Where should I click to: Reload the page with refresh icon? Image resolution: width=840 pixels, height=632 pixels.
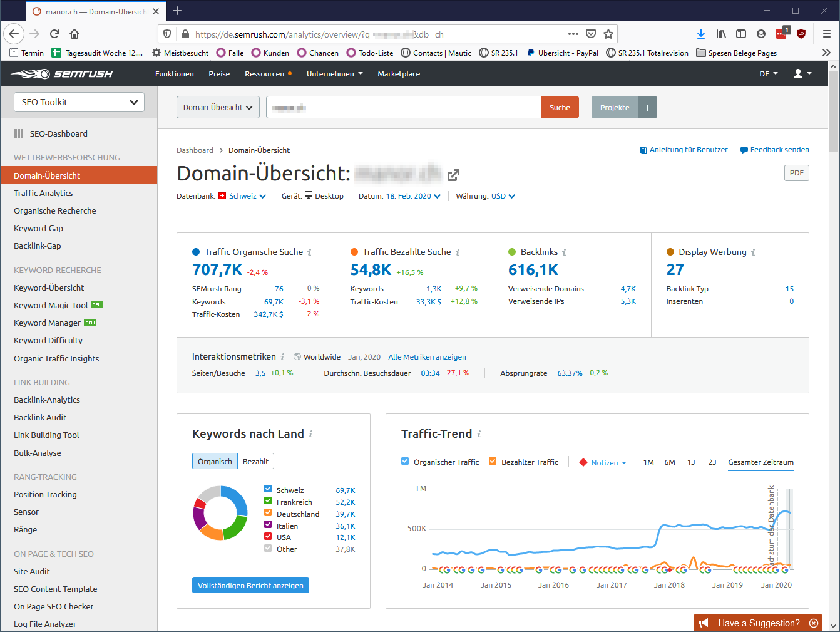coord(54,34)
